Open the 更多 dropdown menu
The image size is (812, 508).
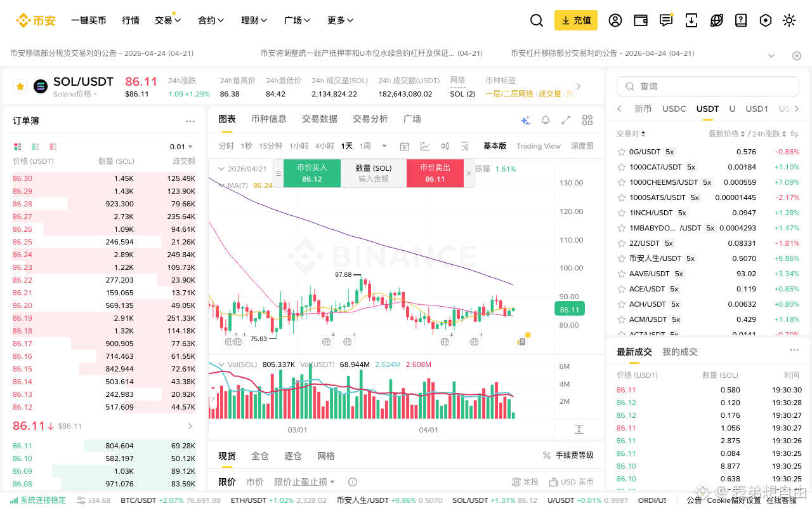(341, 20)
